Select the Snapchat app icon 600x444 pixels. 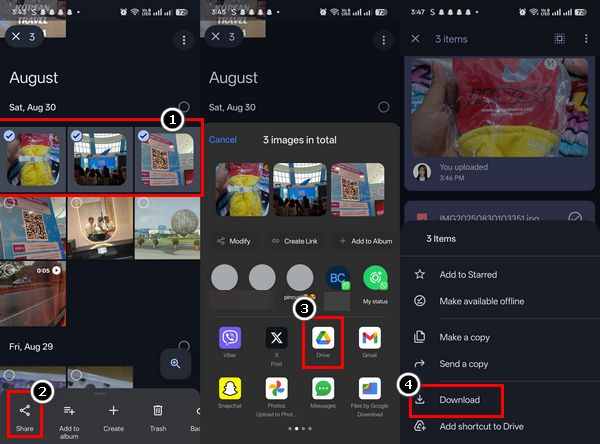point(230,392)
